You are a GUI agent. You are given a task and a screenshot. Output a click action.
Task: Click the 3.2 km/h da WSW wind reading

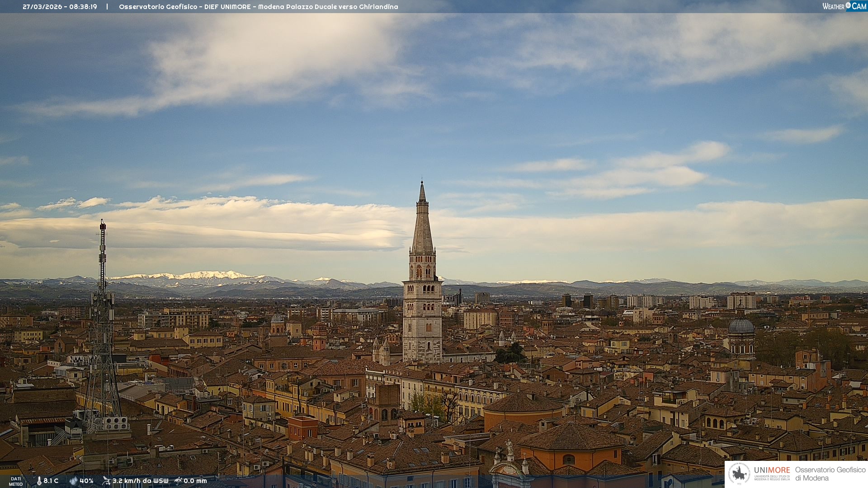click(140, 481)
